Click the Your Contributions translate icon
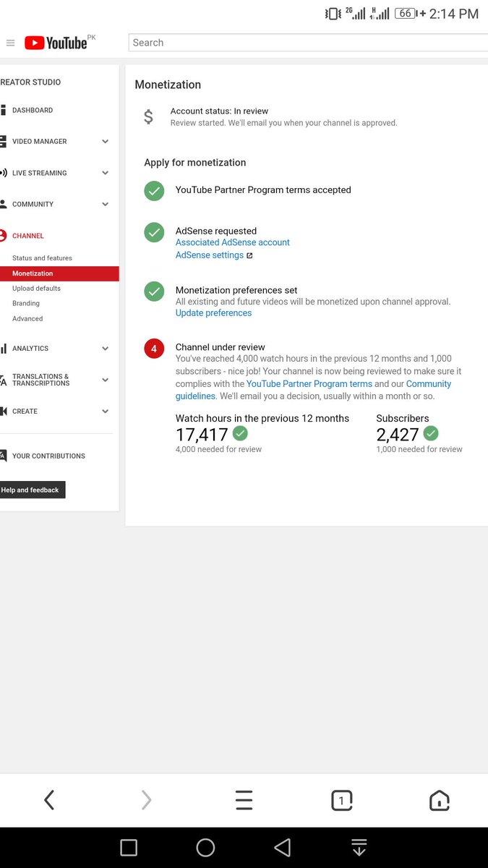This screenshot has width=488, height=868. coord(3,456)
